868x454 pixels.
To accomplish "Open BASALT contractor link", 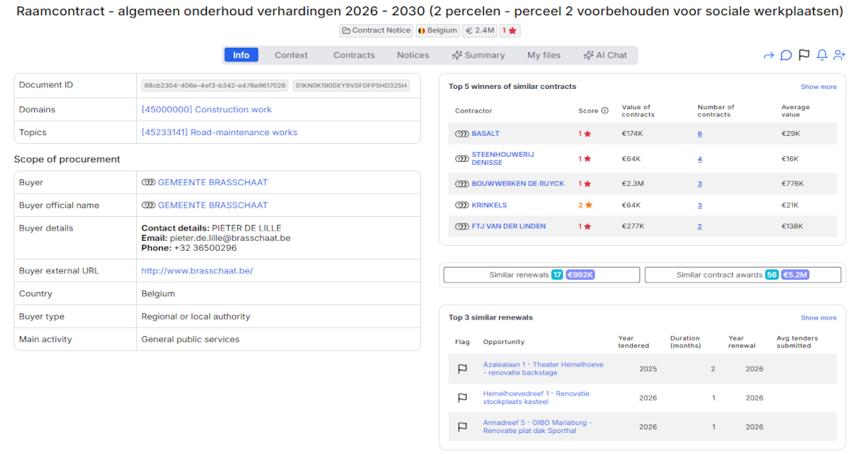I will [485, 134].
